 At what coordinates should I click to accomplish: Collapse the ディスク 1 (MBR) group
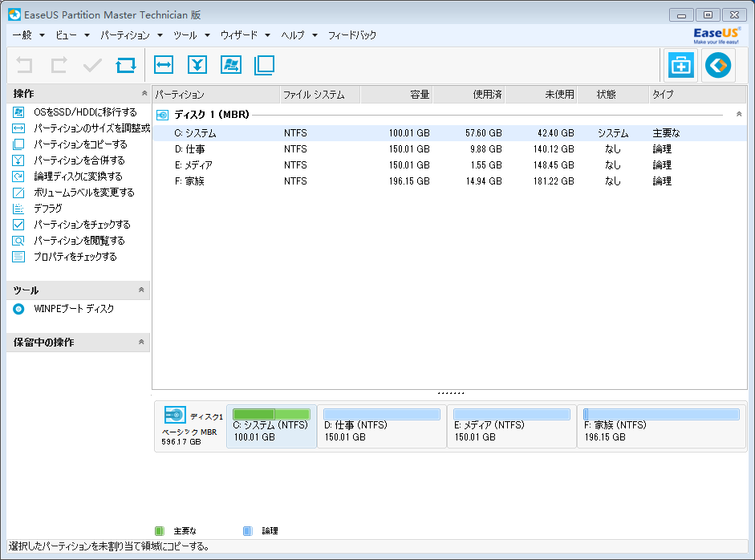coord(739,114)
